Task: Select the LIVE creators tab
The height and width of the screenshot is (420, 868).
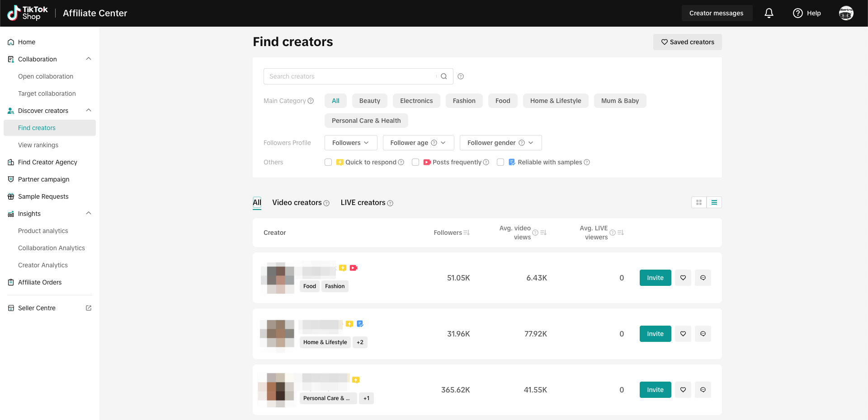Action: click(363, 203)
